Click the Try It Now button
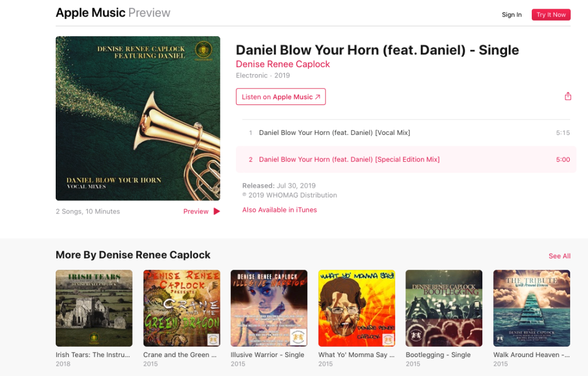Image resolution: width=588 pixels, height=376 pixels. [551, 14]
